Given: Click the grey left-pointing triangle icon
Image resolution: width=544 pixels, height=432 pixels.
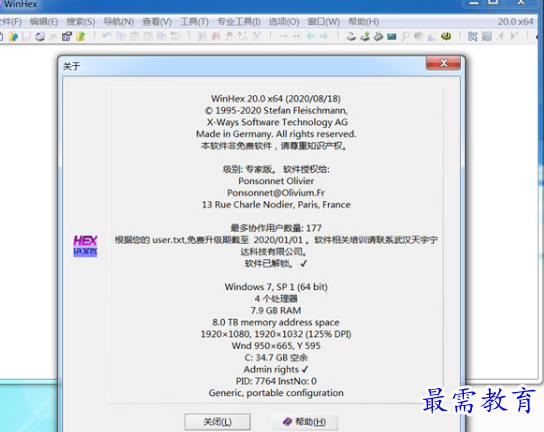Looking at the screenshot, I should coord(500,36).
